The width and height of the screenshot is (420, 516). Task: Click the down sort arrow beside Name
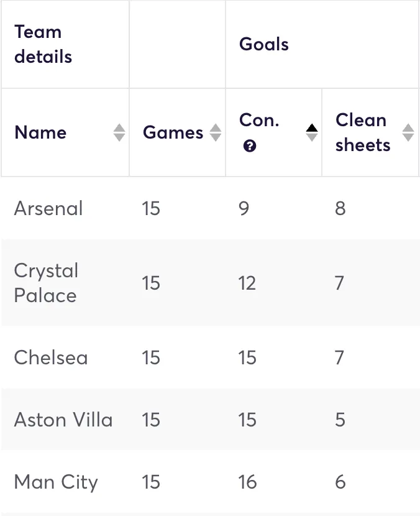(119, 137)
